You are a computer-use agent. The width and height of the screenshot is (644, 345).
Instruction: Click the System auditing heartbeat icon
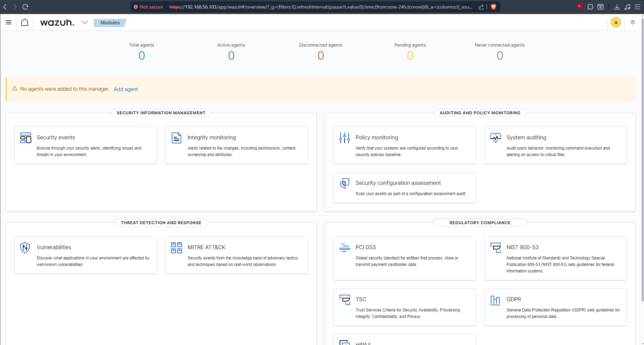pyautogui.click(x=496, y=138)
